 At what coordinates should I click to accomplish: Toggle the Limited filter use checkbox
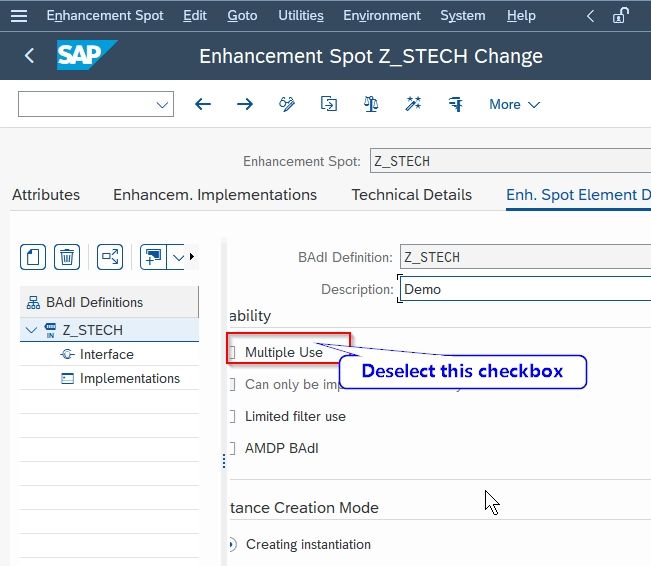point(232,416)
